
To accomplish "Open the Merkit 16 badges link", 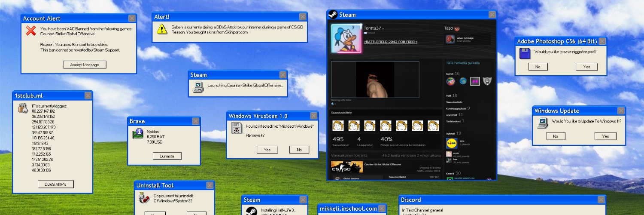I will point(453,74).
